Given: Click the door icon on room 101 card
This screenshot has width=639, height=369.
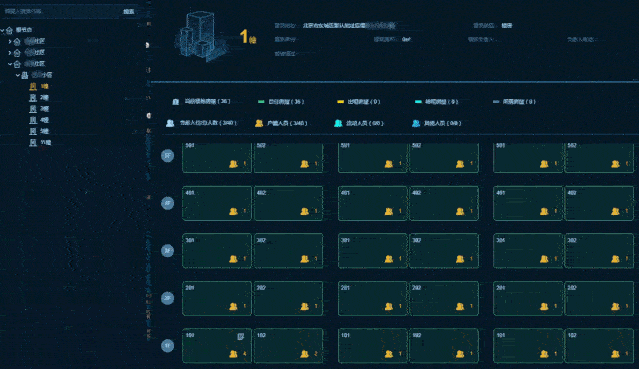Looking at the screenshot, I should click(240, 336).
